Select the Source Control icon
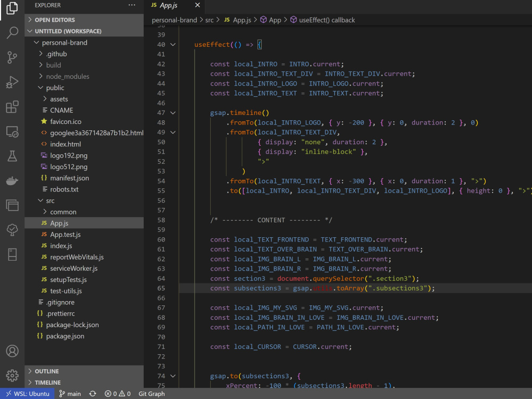The image size is (532, 399). tap(12, 57)
